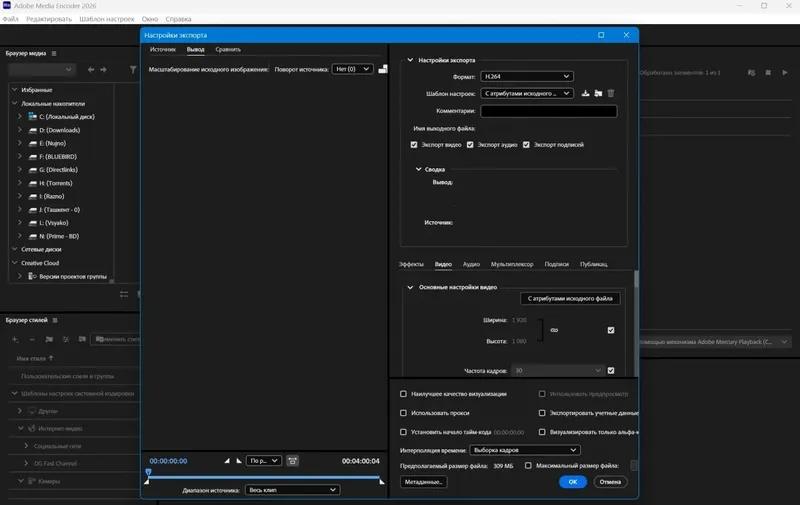This screenshot has height=505, width=800.
Task: Click the stop queue icon in Queue panel
Action: pos(768,72)
